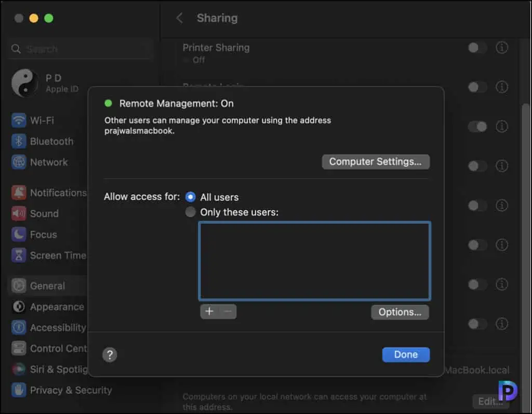Image resolution: width=532 pixels, height=414 pixels.
Task: Select the All users radio button
Action: tap(190, 197)
